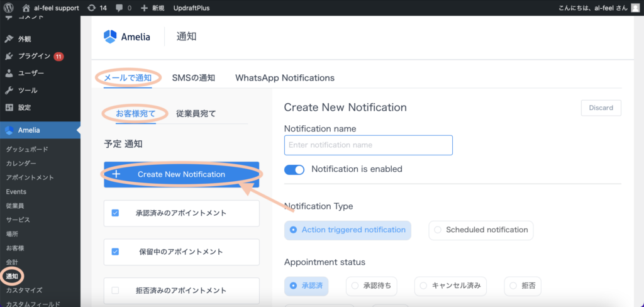Check the 拒否済みのアポイントメント checkbox

coord(115,291)
